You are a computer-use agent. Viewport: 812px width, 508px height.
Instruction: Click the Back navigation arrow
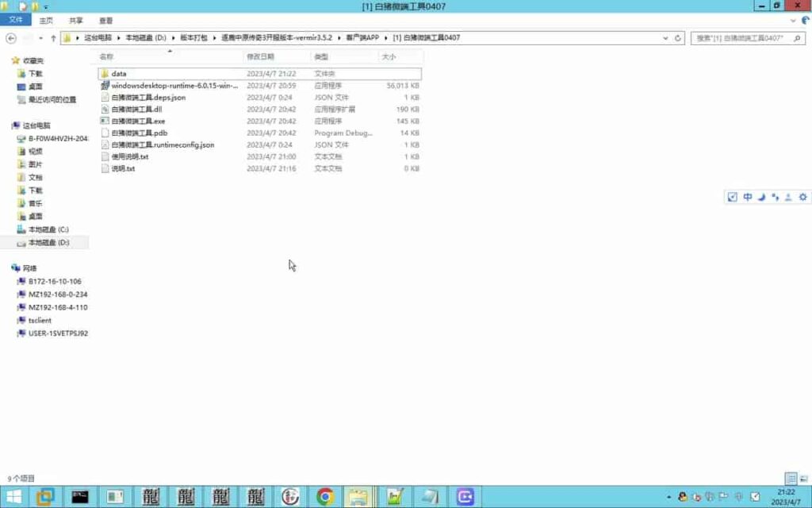pos(11,38)
